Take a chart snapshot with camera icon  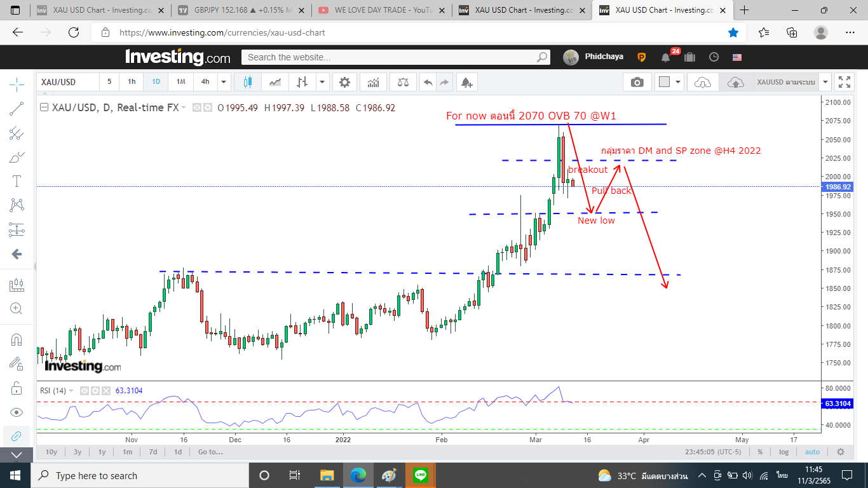click(x=637, y=82)
